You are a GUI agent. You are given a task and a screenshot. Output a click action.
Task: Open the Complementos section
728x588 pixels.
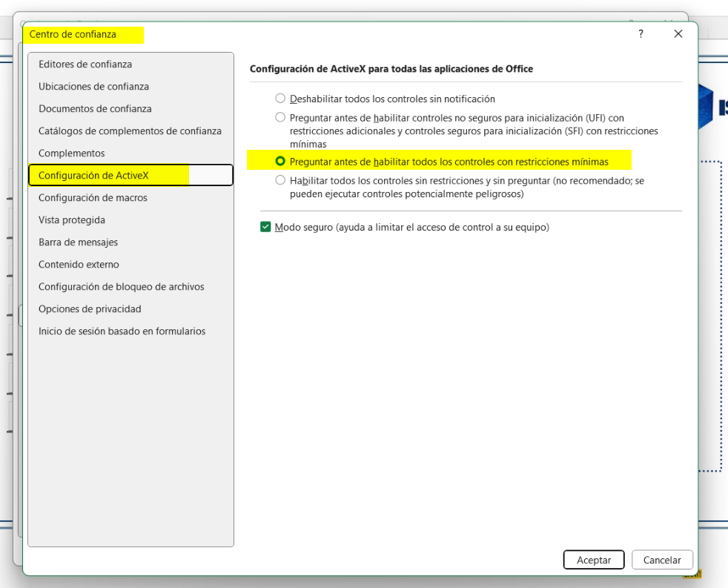[130, 153]
